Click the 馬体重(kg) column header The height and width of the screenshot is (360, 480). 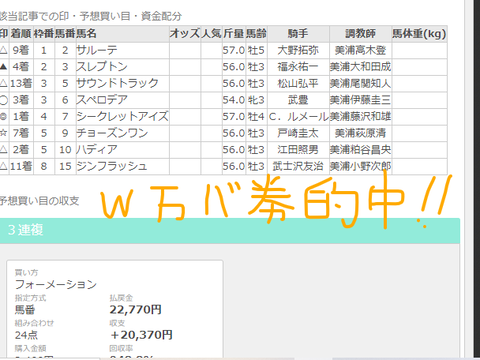(x=419, y=33)
